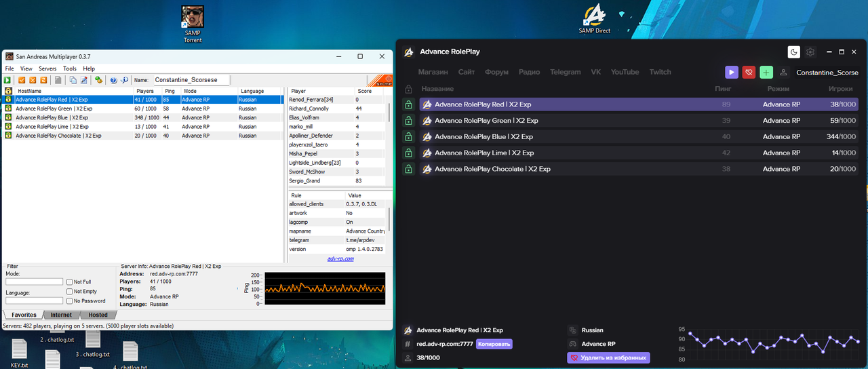
Task: Open the File menu in SAMP window
Action: coord(9,69)
